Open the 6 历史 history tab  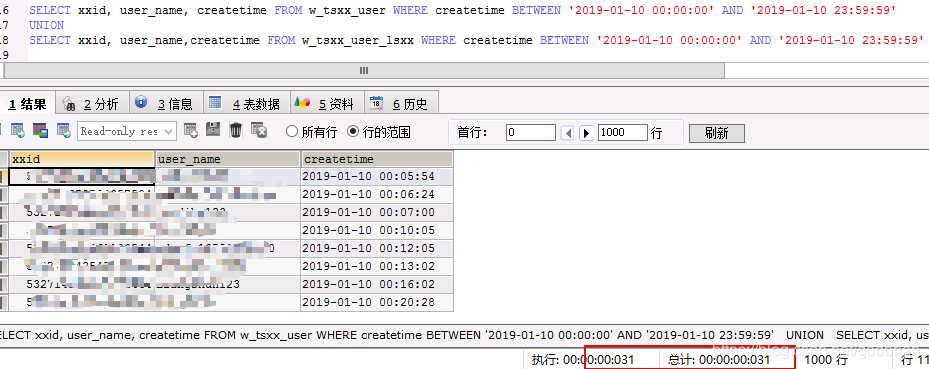[x=402, y=104]
